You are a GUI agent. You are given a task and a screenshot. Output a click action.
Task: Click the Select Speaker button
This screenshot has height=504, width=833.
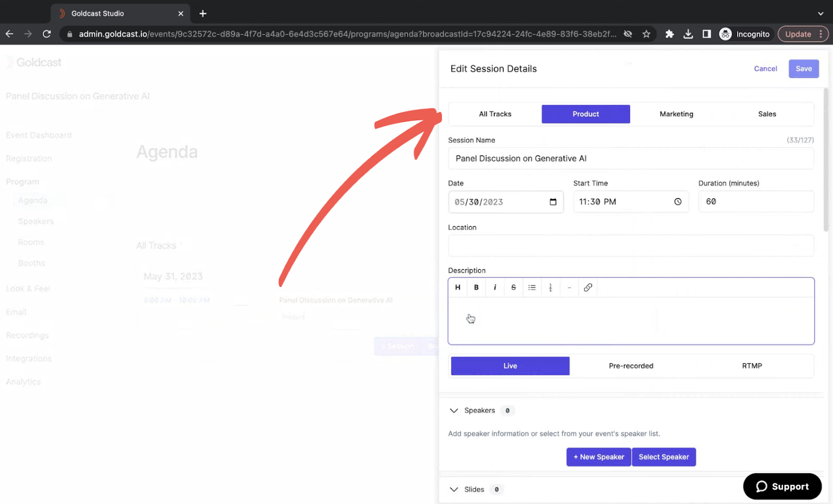point(664,457)
